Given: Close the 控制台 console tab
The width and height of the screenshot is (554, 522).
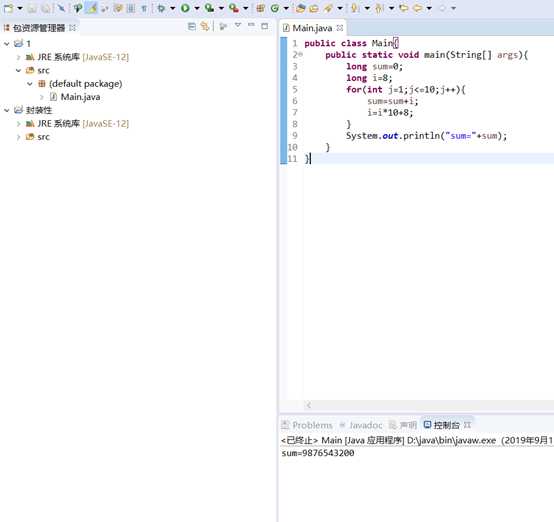Looking at the screenshot, I should pos(467,425).
